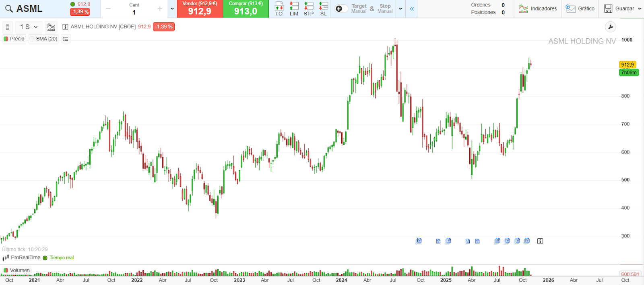
Task: Click the green status dot beside the 912,9 quote
Action: pos(73,4)
